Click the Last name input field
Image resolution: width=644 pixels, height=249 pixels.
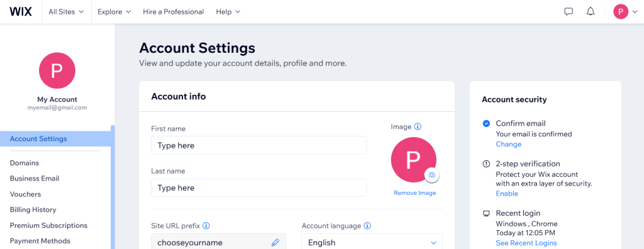258,188
